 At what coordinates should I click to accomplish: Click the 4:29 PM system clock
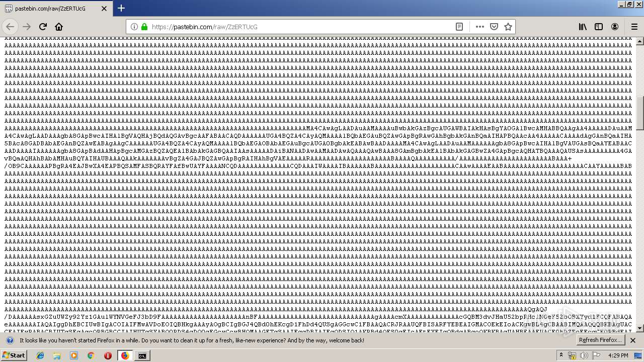point(618,355)
